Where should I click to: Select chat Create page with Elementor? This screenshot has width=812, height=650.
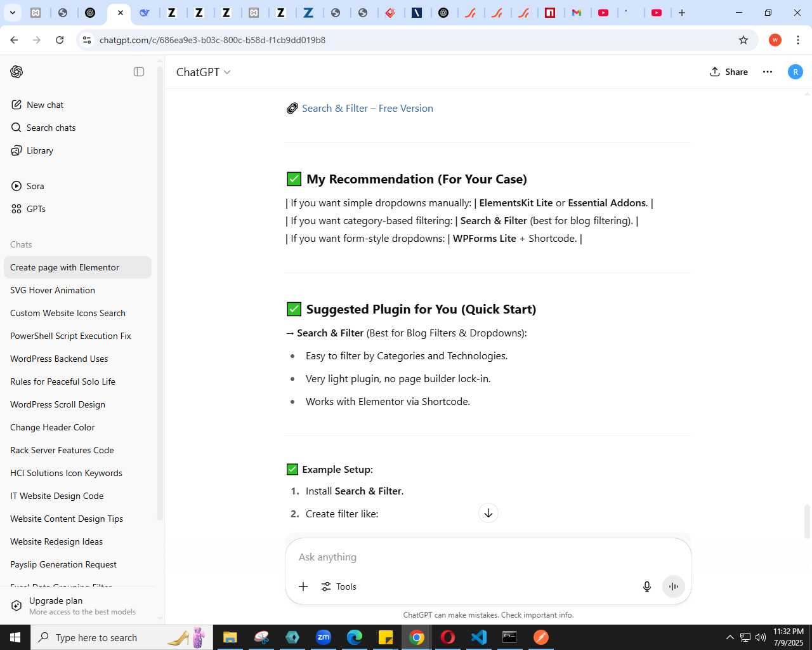point(77,267)
